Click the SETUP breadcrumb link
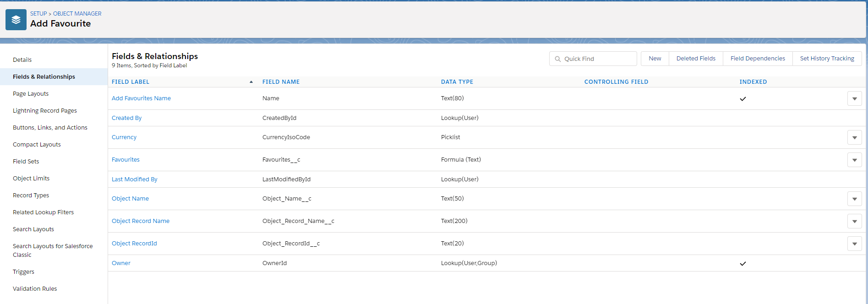 point(38,14)
